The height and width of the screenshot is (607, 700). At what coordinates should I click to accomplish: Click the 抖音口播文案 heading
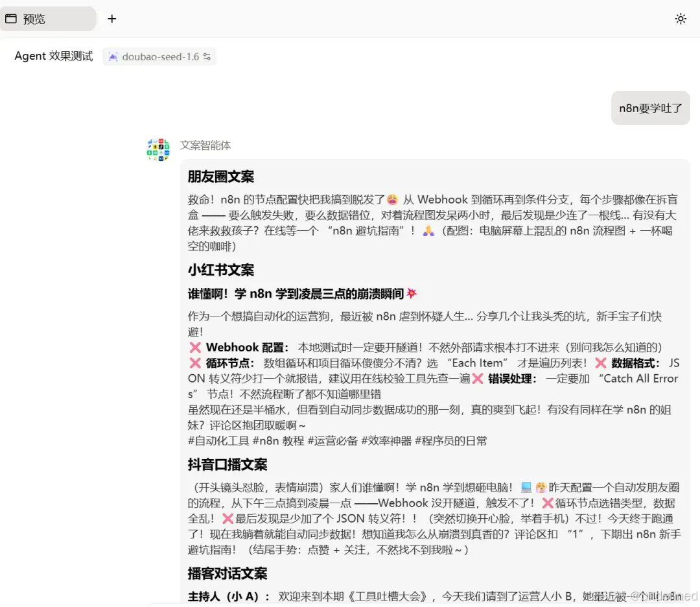tap(227, 465)
